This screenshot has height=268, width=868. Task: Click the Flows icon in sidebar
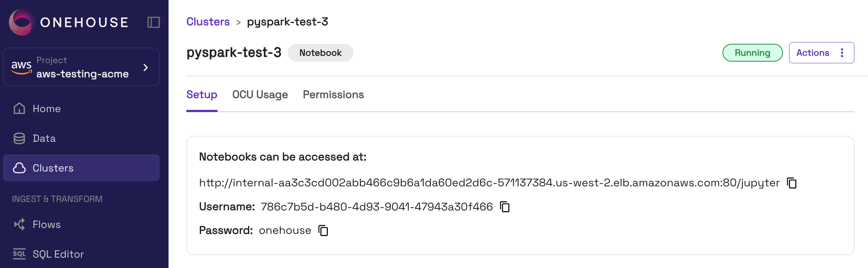pyautogui.click(x=19, y=224)
